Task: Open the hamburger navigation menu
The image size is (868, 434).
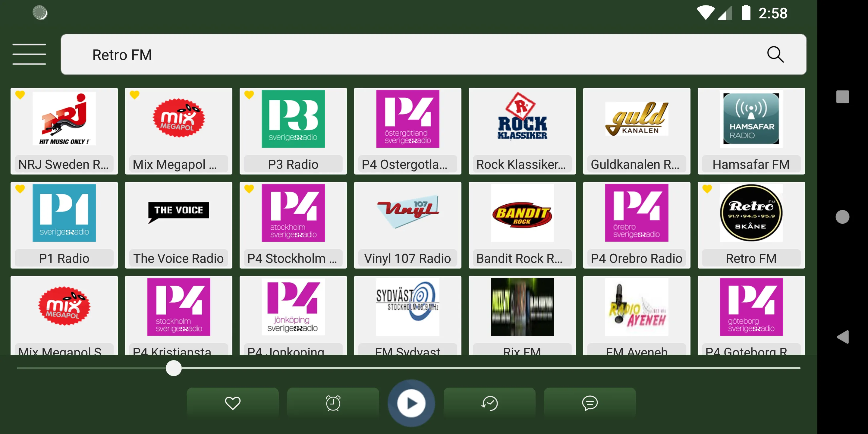Action: pyautogui.click(x=29, y=54)
